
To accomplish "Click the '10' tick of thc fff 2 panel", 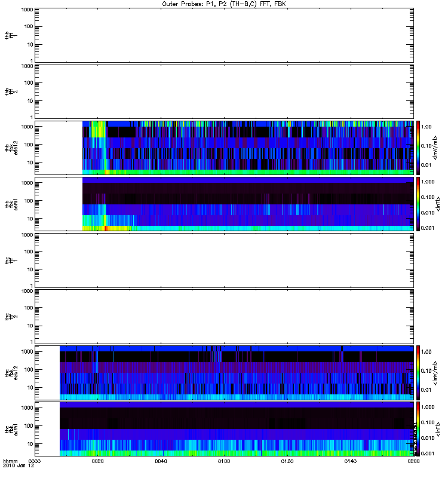I will (30, 326).
